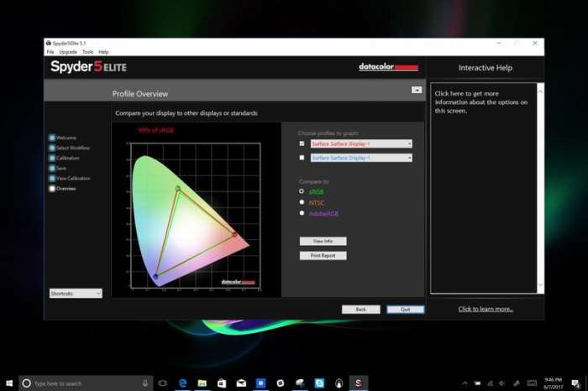Click the AdobeRGB label text

[323, 213]
